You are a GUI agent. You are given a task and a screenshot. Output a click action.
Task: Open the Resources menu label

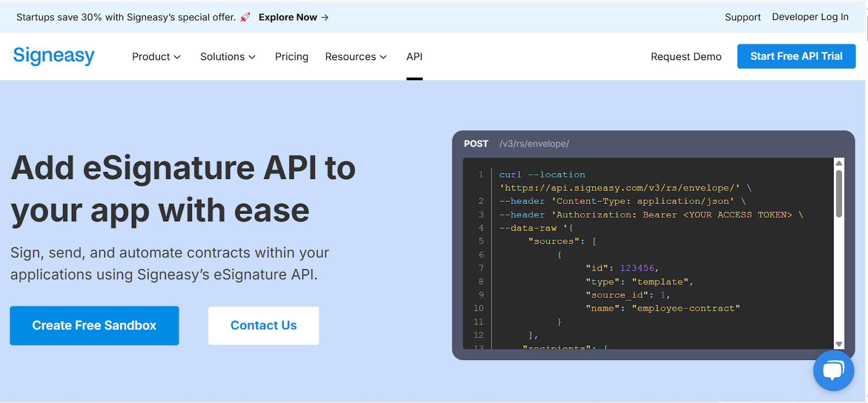(x=350, y=56)
